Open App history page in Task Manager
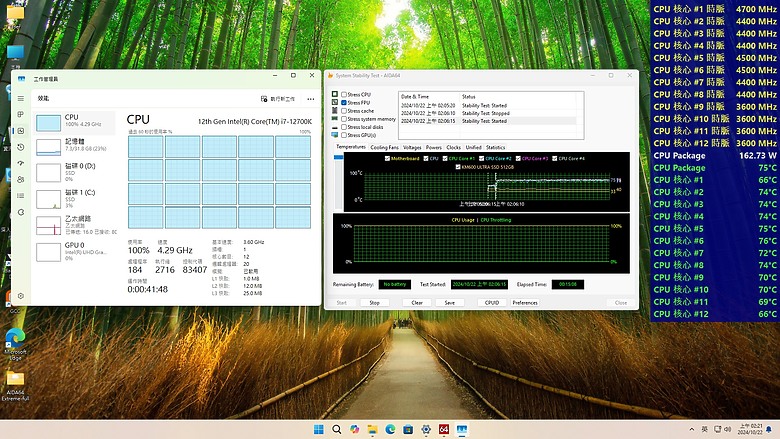The height and width of the screenshot is (439, 780). (x=20, y=147)
